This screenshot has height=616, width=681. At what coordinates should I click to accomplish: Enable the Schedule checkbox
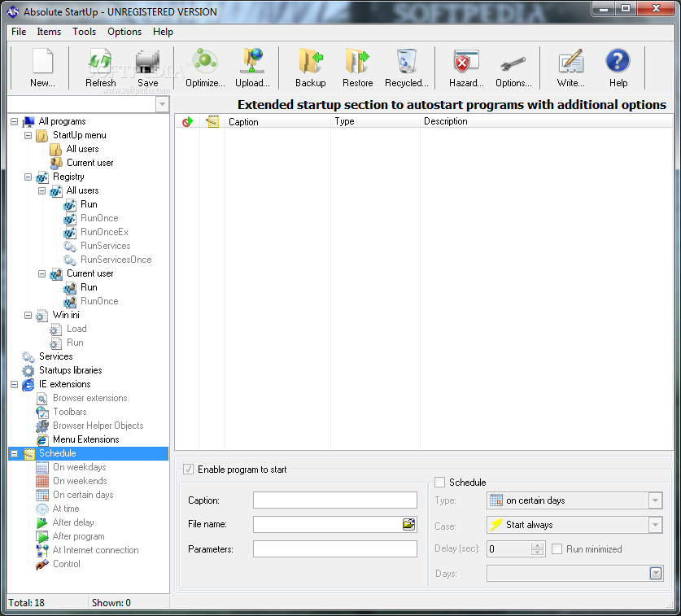coord(440,483)
